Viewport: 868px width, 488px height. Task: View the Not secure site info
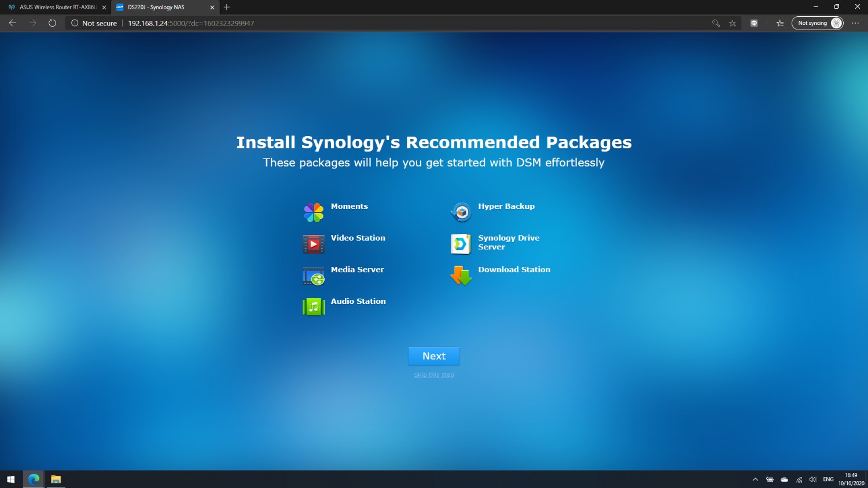point(94,23)
